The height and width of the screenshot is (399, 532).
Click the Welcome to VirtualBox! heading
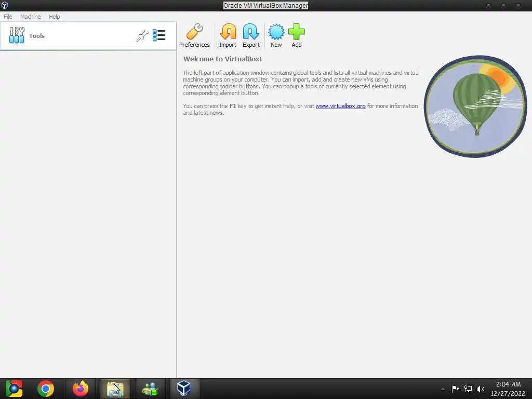(222, 59)
